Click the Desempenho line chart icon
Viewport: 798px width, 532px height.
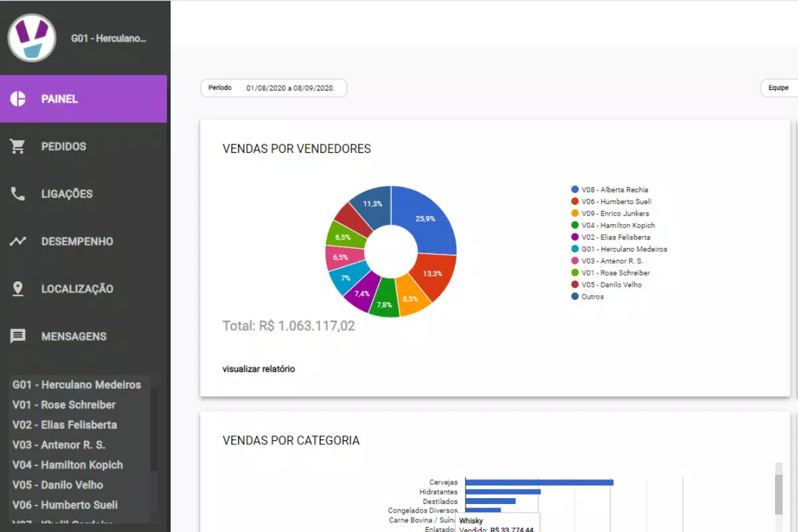18,241
